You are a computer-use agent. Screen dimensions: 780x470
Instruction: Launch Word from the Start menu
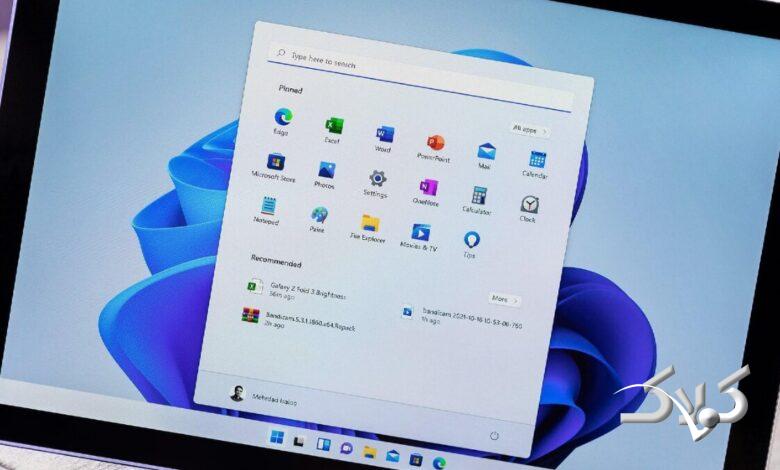(384, 135)
